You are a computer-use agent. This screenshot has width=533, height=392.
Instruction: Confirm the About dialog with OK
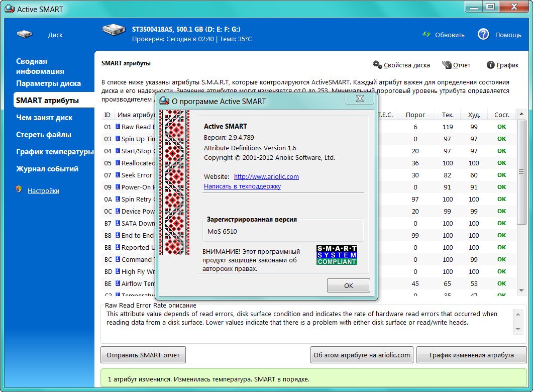coord(349,285)
